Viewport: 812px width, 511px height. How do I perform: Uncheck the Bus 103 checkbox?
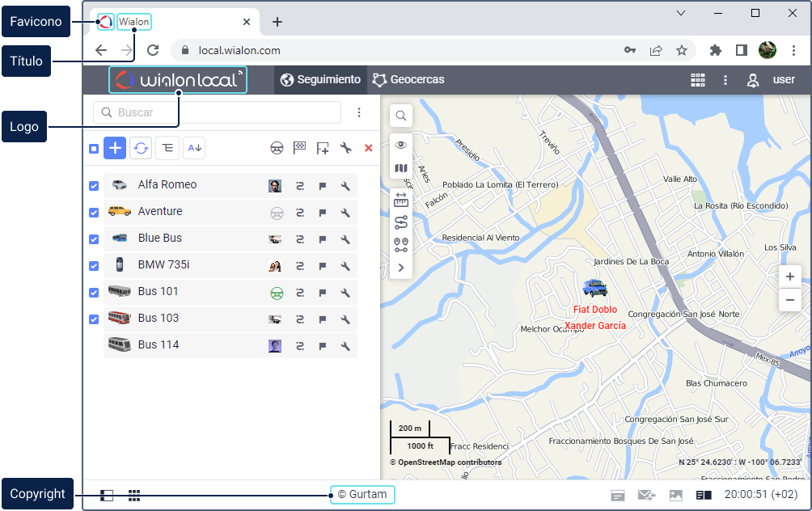tap(94, 319)
